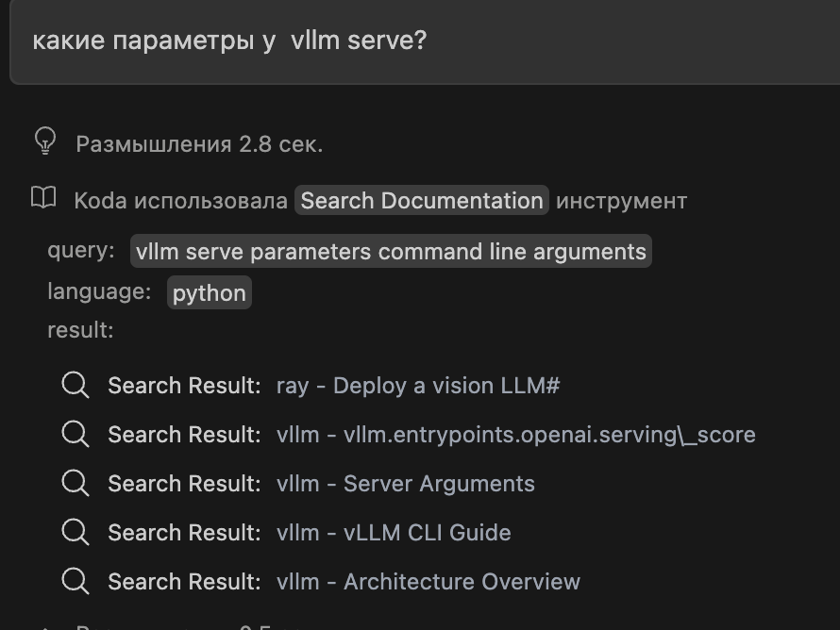
Task: Open the vllm.entrypoints.openai.serving_score result
Action: 515,434
